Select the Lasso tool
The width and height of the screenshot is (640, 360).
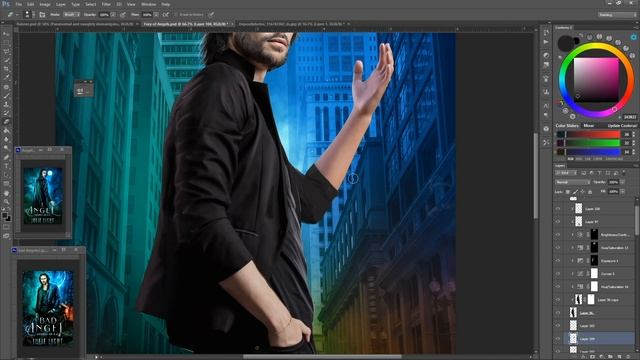[x=6, y=52]
